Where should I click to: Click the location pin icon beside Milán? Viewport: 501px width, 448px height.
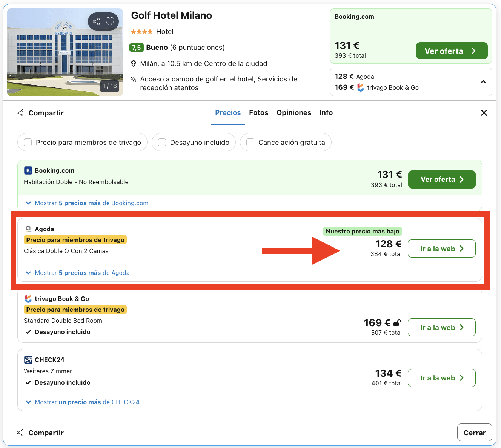click(133, 64)
